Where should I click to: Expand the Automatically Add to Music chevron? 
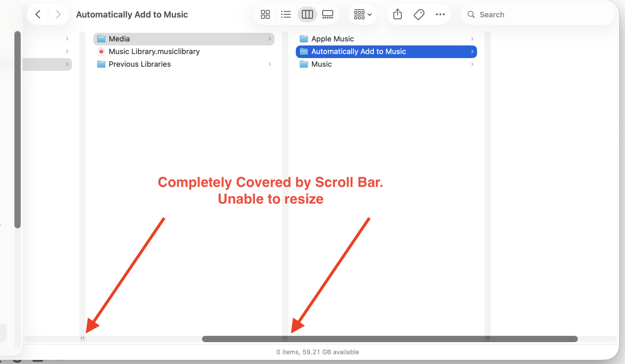click(472, 52)
